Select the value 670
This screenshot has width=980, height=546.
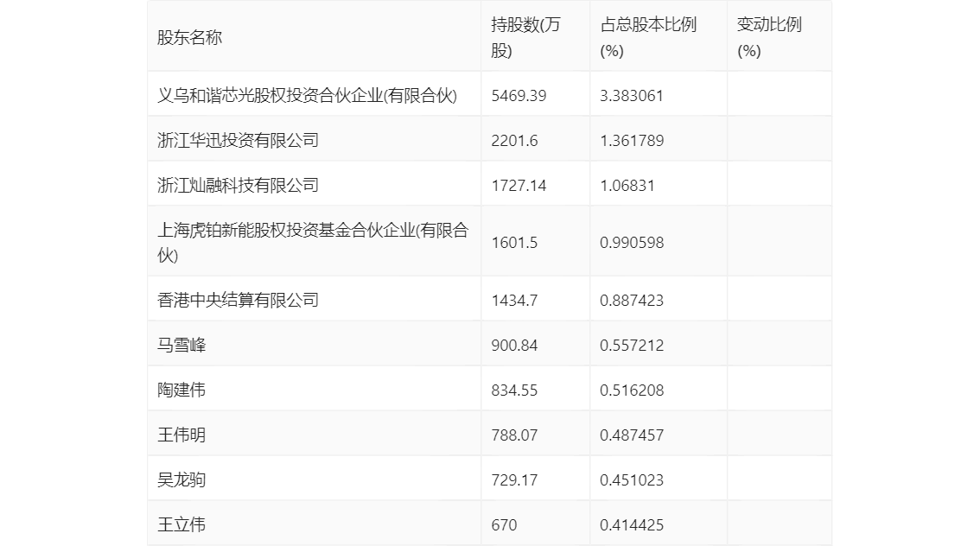(505, 524)
